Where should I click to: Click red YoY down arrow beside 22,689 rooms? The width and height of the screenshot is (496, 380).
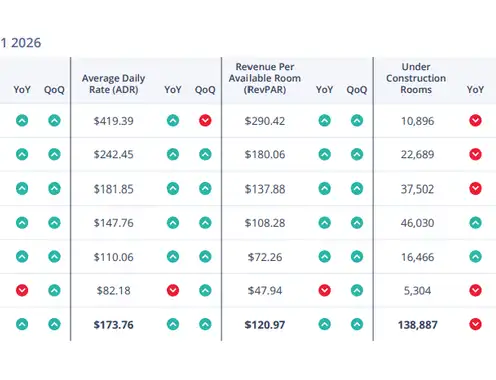point(475,154)
